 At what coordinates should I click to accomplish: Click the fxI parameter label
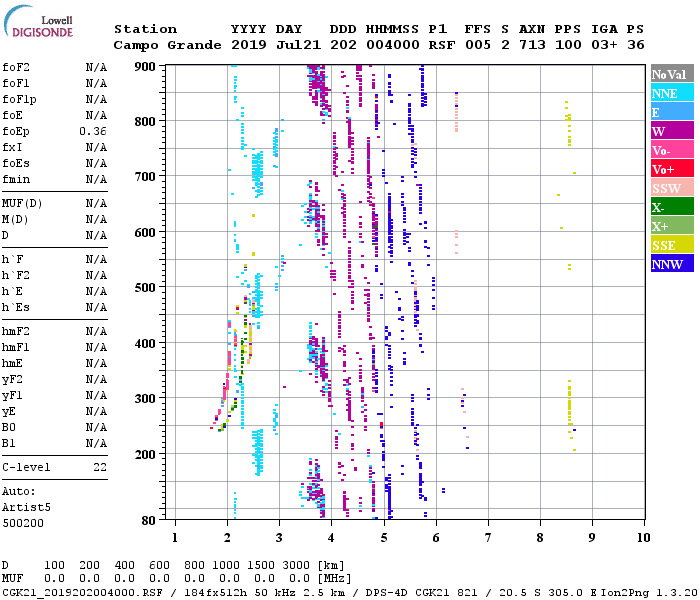(x=12, y=147)
